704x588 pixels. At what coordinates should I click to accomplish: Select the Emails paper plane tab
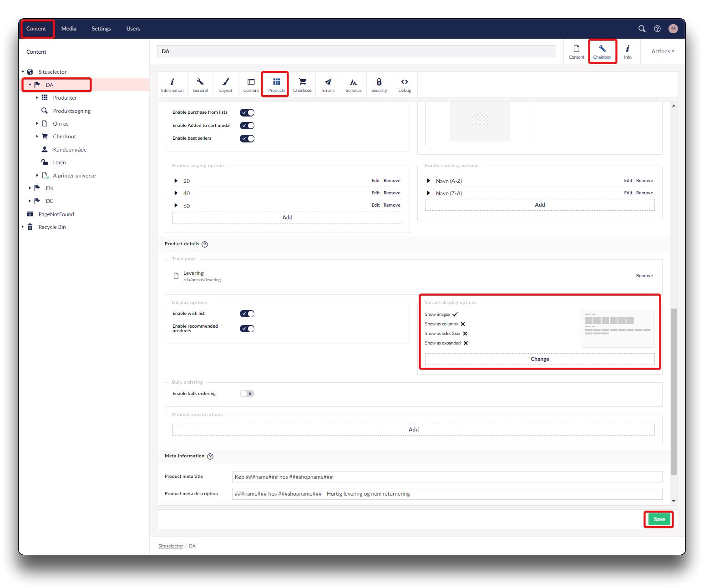point(328,85)
